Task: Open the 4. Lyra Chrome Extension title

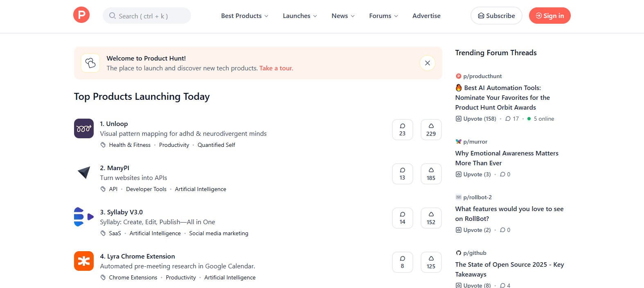Action: [137, 256]
